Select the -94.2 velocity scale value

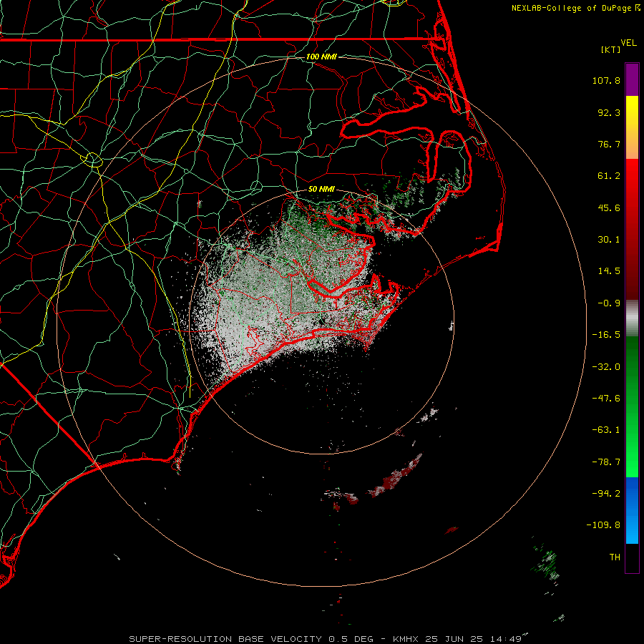[606, 493]
